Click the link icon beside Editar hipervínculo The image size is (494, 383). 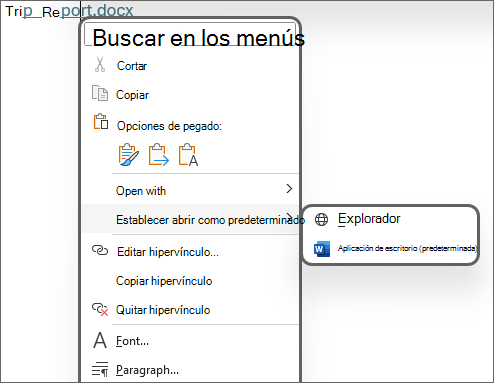pos(100,250)
